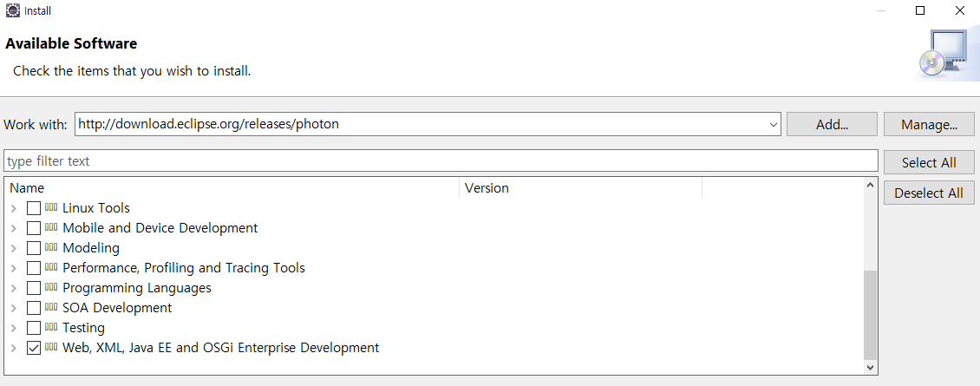Screen dimensions: 980x386
Task: Click the Select All button
Action: pos(929,163)
